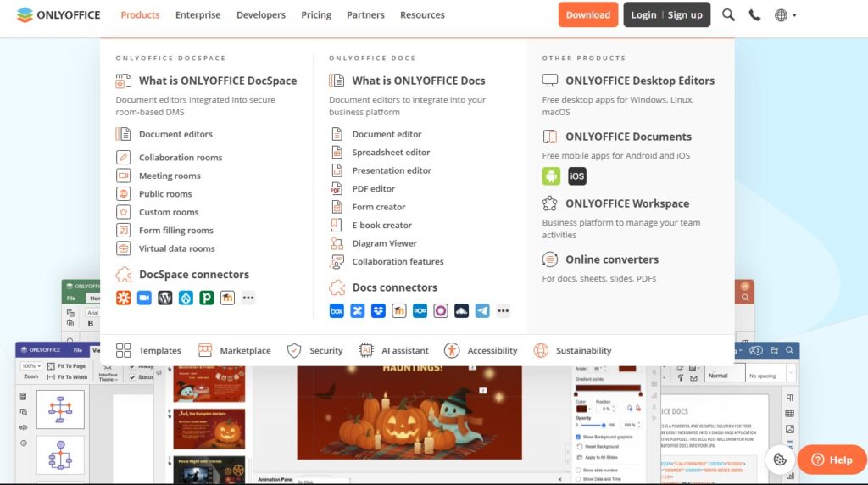Click the orange Download button
868x485 pixels.
click(x=587, y=15)
